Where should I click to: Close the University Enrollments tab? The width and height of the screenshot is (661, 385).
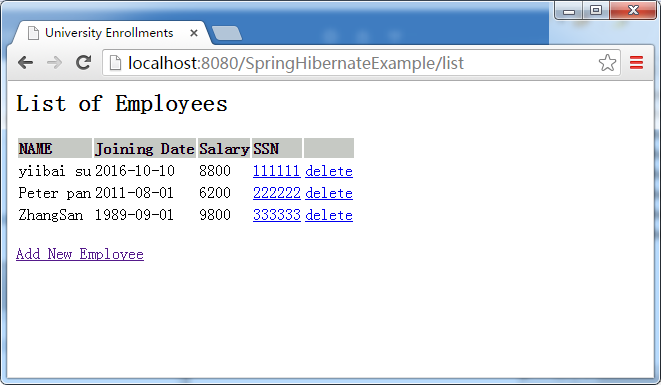[193, 33]
